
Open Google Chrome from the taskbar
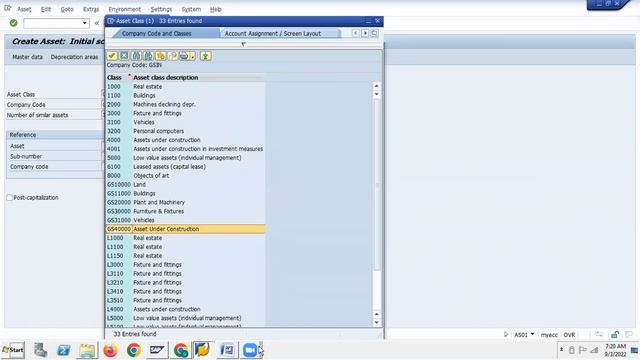133,350
